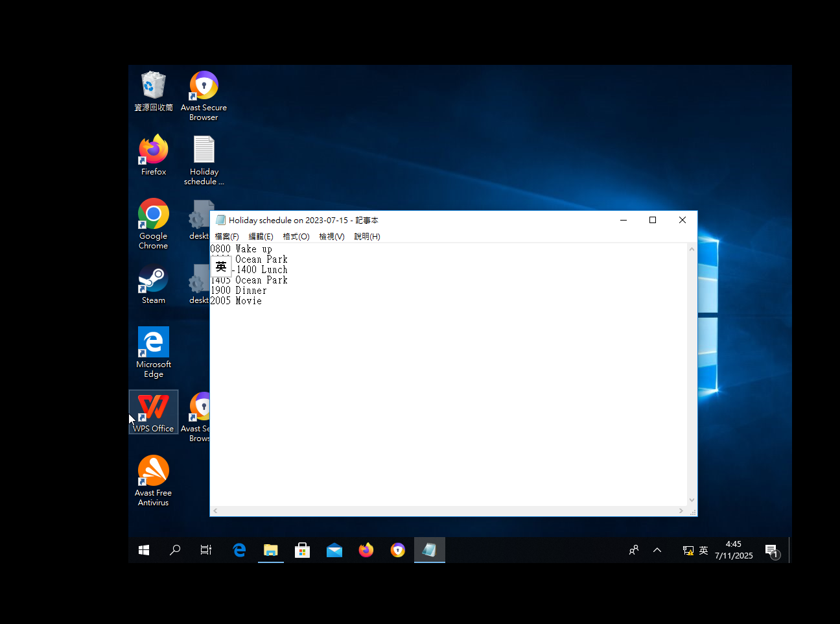
Task: Select the Avast Free Antivirus desktop shortcut
Action: pyautogui.click(x=154, y=481)
